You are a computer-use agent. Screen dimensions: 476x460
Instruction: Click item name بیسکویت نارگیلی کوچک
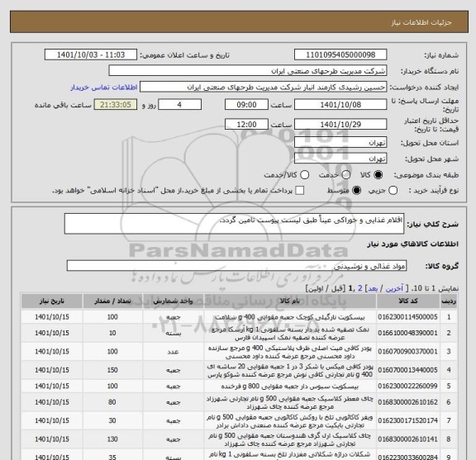[290, 317]
